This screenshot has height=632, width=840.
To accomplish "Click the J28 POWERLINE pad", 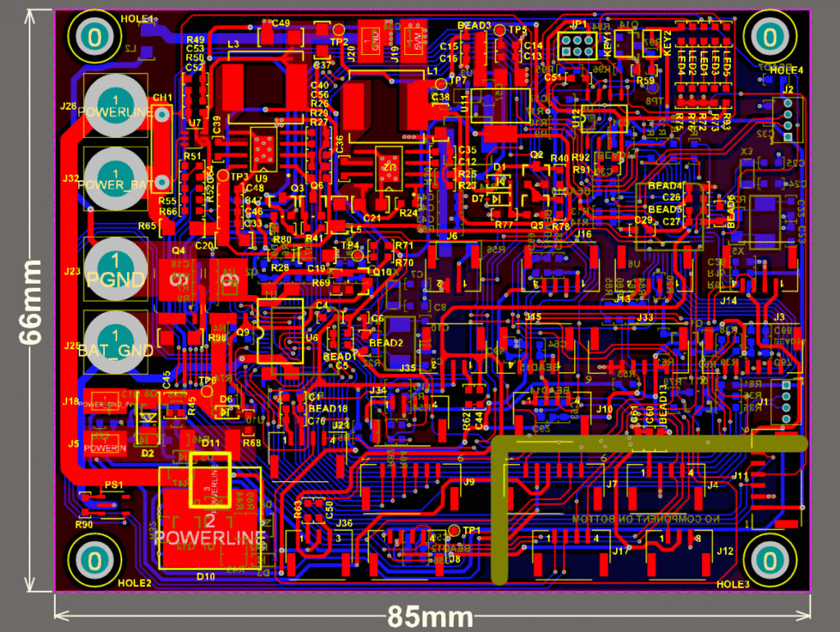I will coord(116,104).
